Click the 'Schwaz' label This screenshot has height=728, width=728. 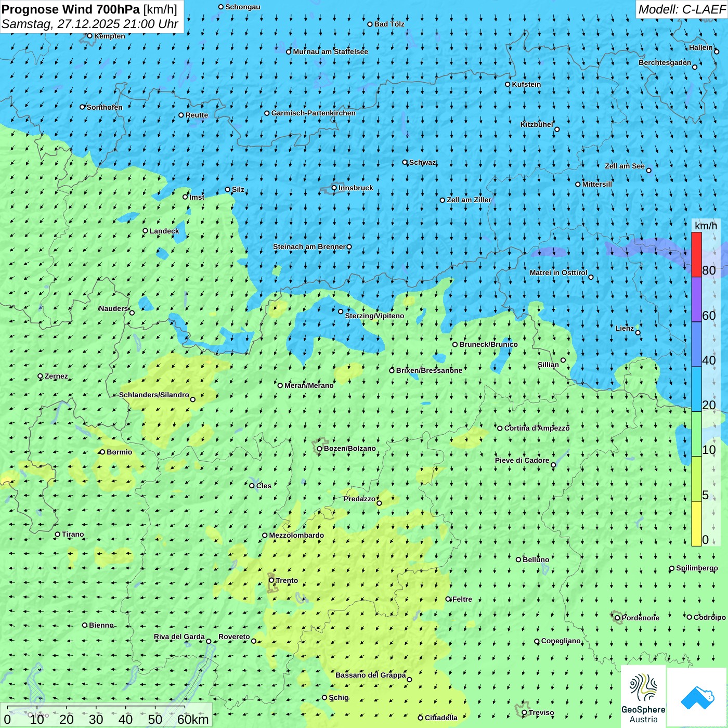pos(422,162)
